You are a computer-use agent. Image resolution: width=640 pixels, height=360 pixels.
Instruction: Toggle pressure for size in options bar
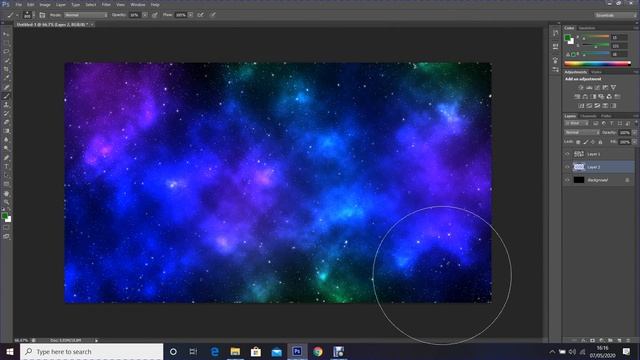pos(213,15)
